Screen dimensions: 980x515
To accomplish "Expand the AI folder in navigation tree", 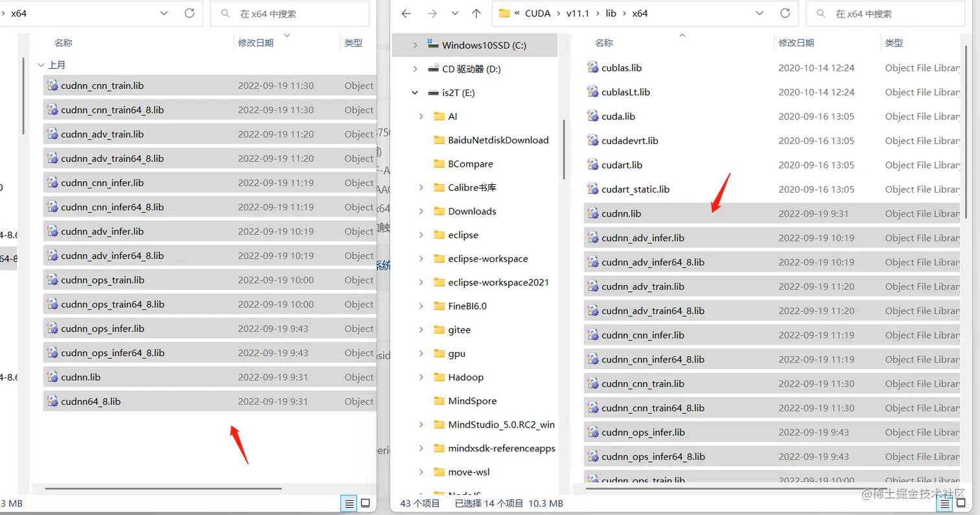I will (421, 117).
